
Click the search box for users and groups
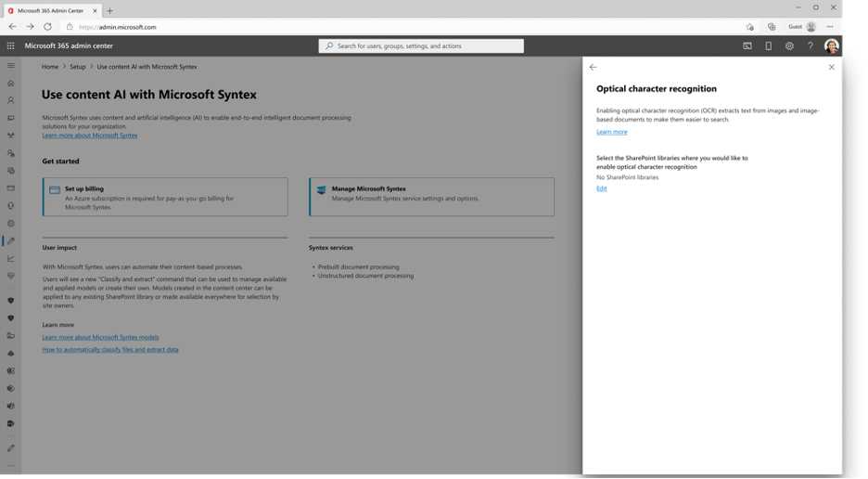click(422, 45)
